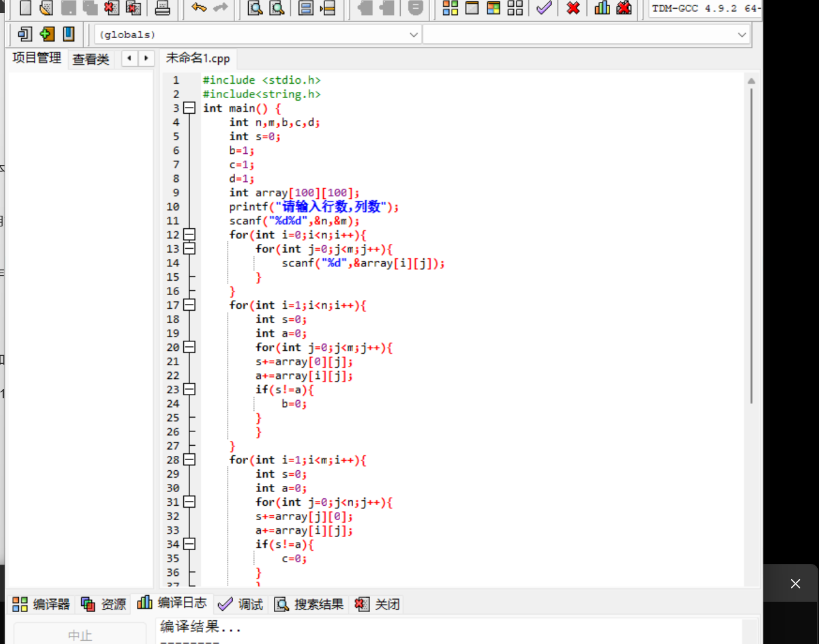Open the empty dropdown right of (globals)
819x644 pixels.
[586, 34]
